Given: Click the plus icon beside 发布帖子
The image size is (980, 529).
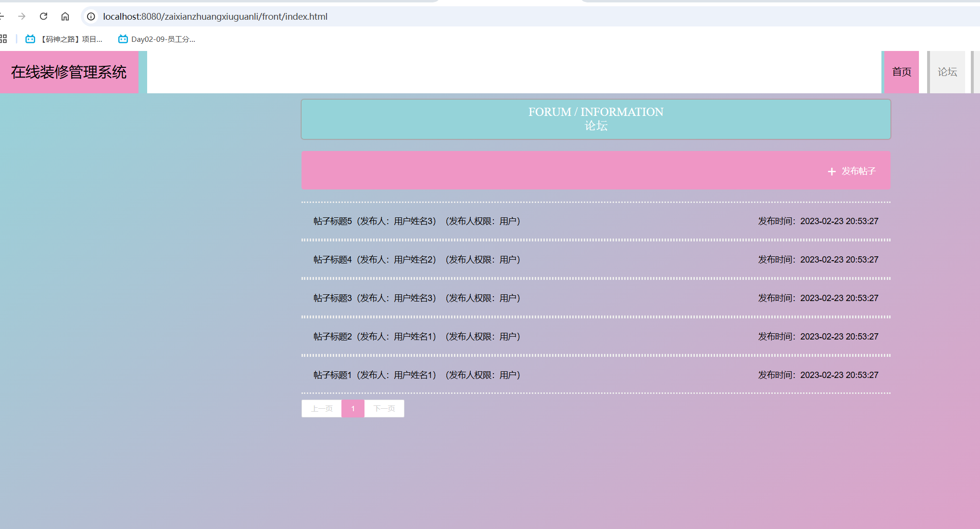Looking at the screenshot, I should tap(831, 171).
